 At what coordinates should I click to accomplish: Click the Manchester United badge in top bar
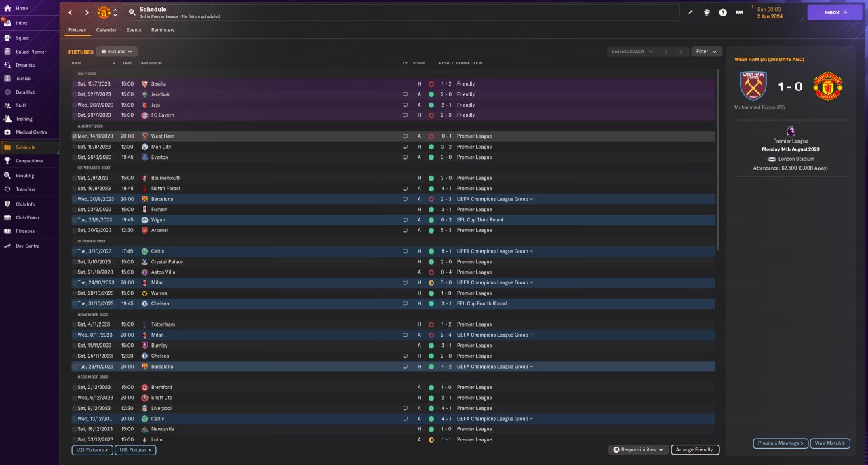104,12
